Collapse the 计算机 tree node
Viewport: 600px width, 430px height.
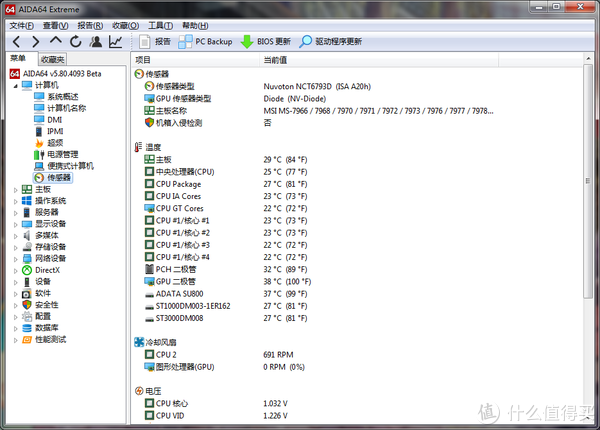pyautogui.click(x=15, y=86)
